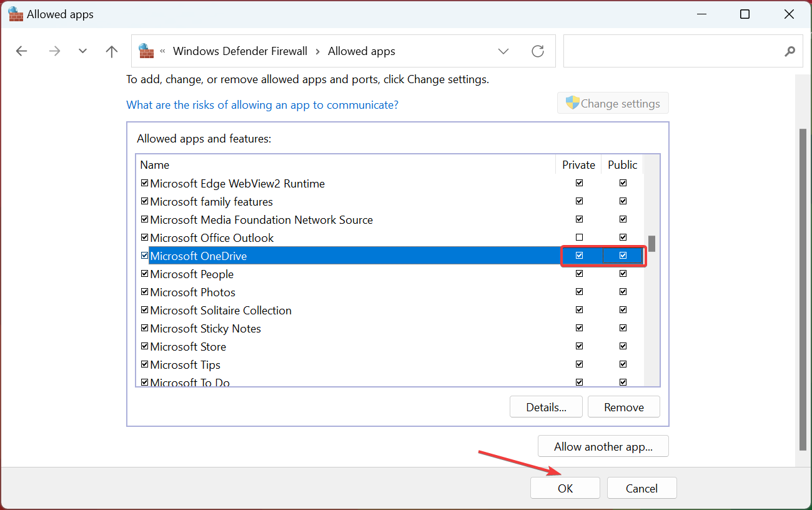The height and width of the screenshot is (510, 812).
Task: Minimize the Allowed apps window
Action: click(703, 14)
